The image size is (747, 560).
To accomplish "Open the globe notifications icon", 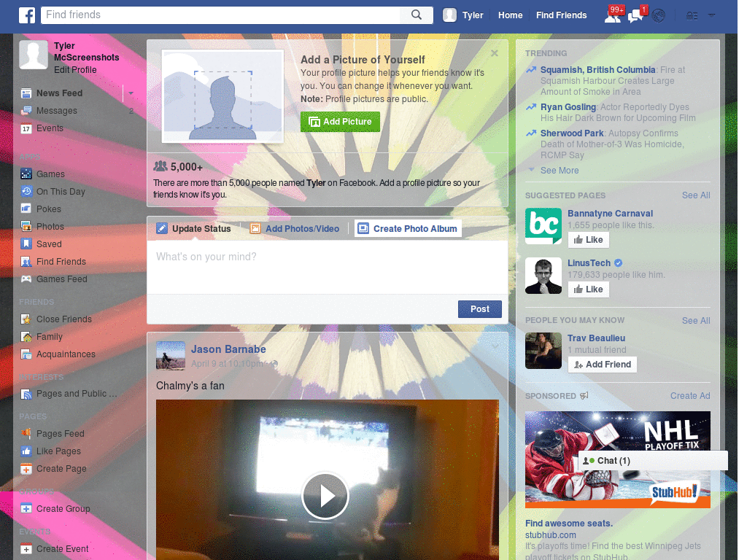I will click(x=659, y=16).
